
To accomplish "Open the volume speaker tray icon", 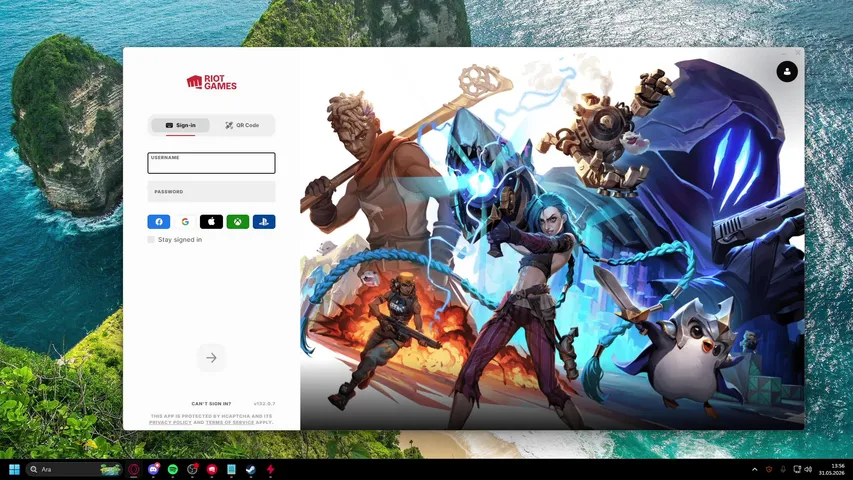I will (808, 469).
